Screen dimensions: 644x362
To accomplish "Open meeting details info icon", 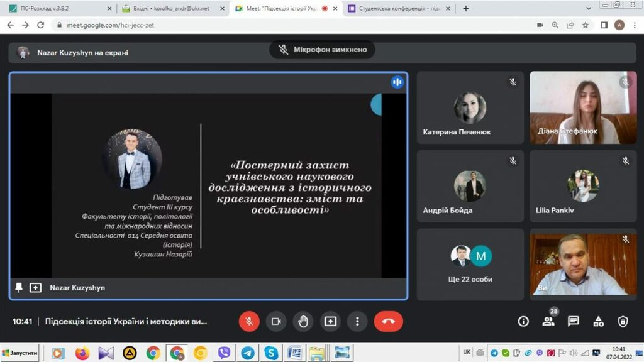I will pos(523,321).
